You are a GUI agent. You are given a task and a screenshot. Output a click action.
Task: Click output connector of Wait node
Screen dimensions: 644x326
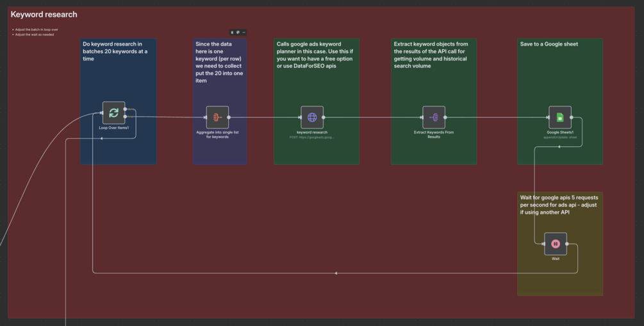coord(567,244)
